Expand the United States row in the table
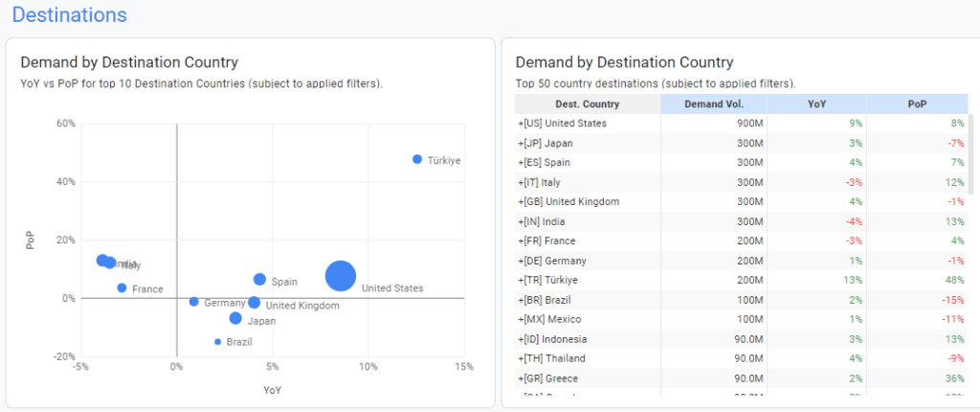Viewport: 980px width, 412px height. click(x=521, y=124)
